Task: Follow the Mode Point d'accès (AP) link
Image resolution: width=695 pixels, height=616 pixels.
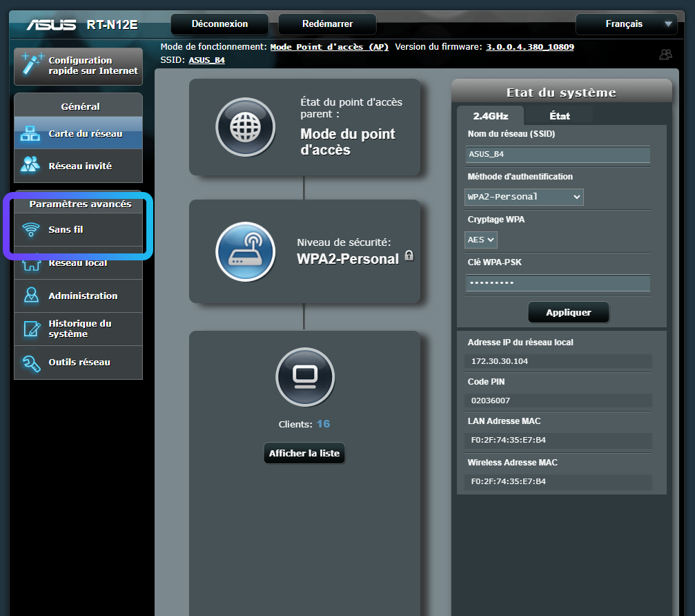Action: (x=329, y=47)
